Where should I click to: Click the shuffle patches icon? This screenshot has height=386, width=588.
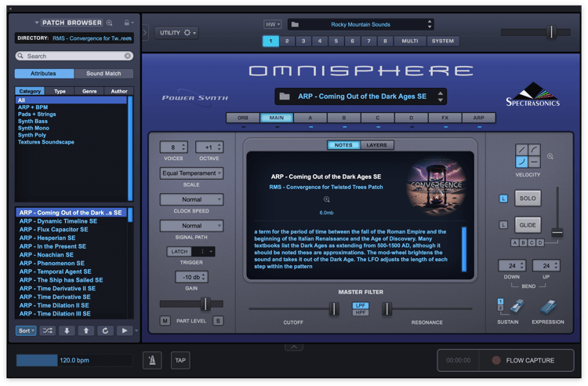[48, 330]
